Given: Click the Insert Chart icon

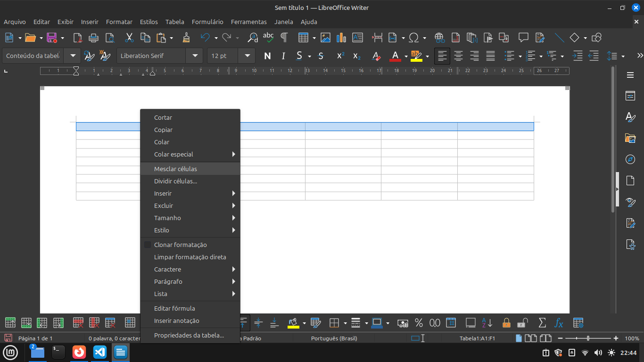Looking at the screenshot, I should coord(341,38).
